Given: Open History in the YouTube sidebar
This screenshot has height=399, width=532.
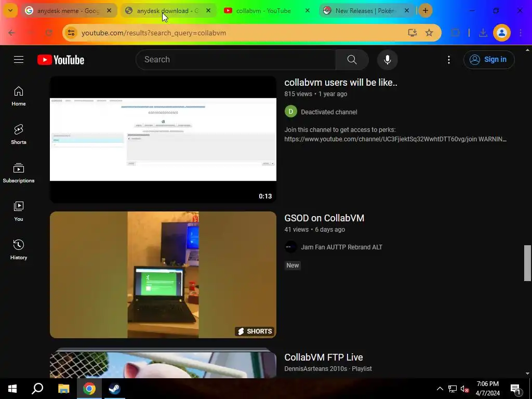Looking at the screenshot, I should [x=19, y=250].
